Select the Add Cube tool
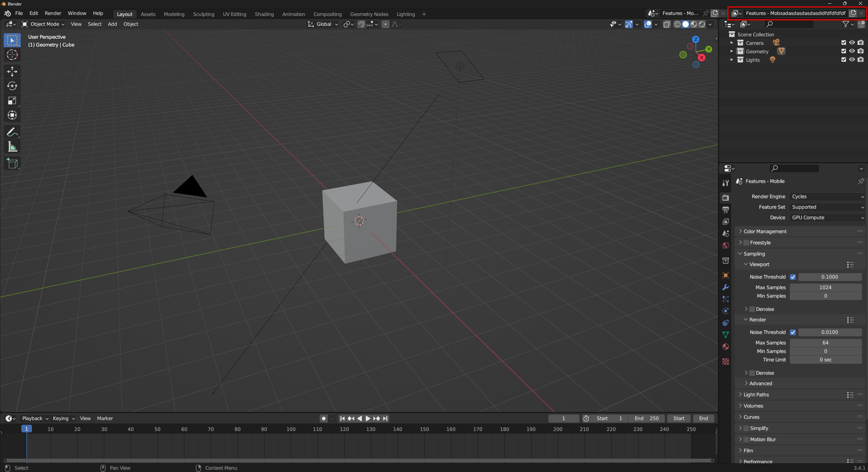Image resolution: width=868 pixels, height=472 pixels. click(x=12, y=164)
